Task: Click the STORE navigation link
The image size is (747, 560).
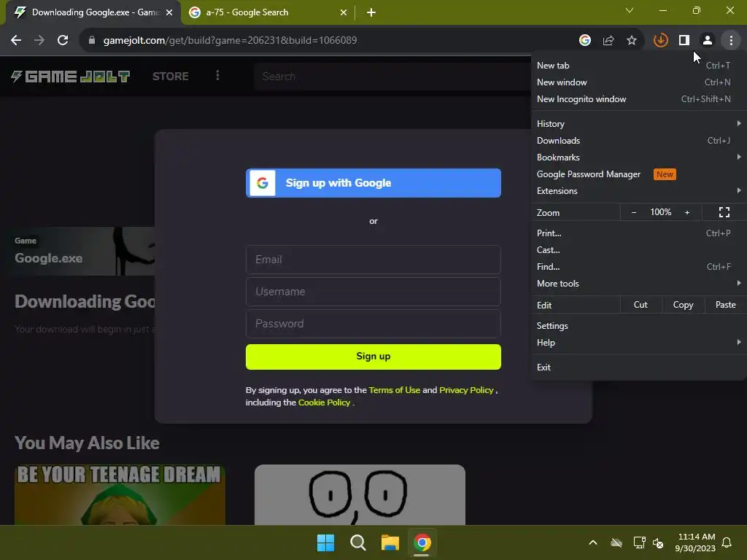Action: coord(171,76)
